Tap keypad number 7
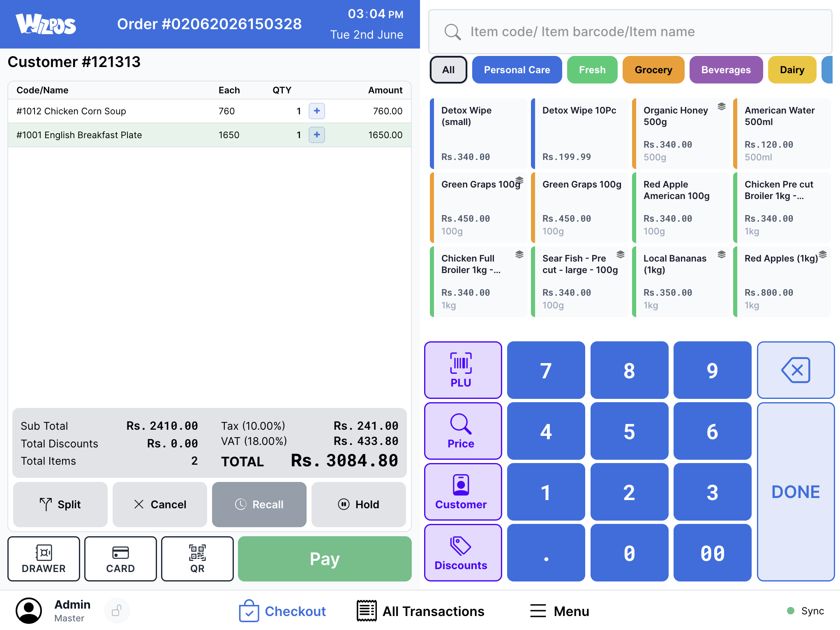 pos(546,370)
